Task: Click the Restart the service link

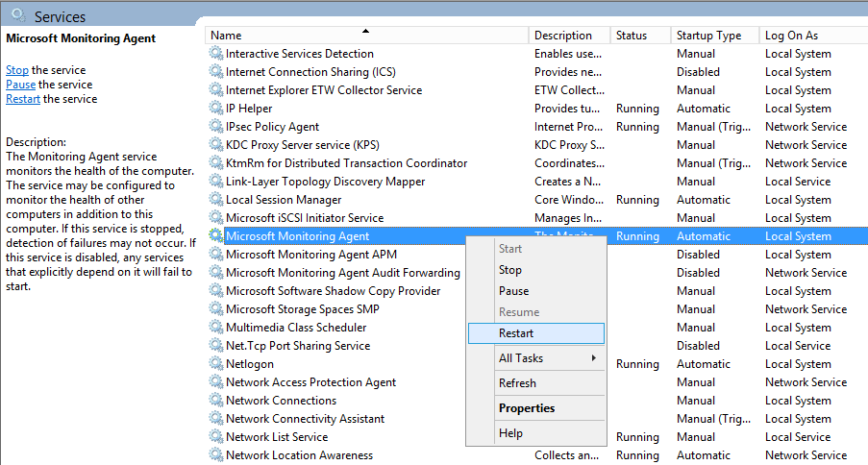Action: tap(23, 99)
